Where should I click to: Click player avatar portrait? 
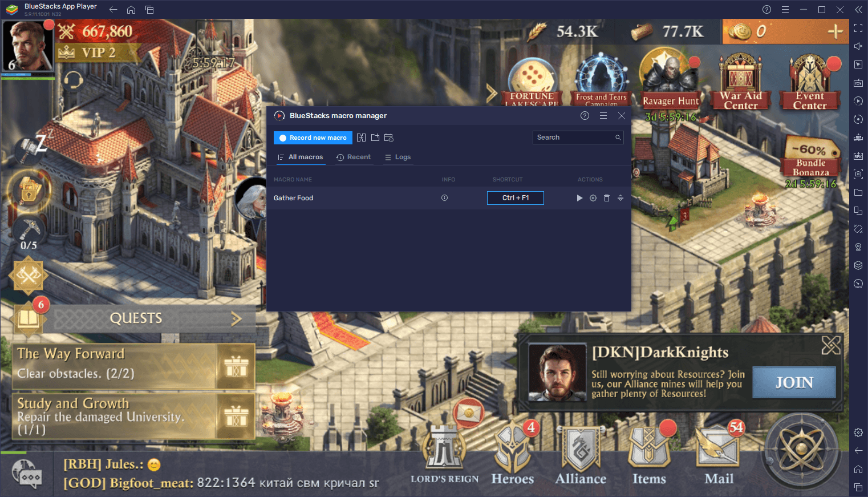tap(27, 46)
